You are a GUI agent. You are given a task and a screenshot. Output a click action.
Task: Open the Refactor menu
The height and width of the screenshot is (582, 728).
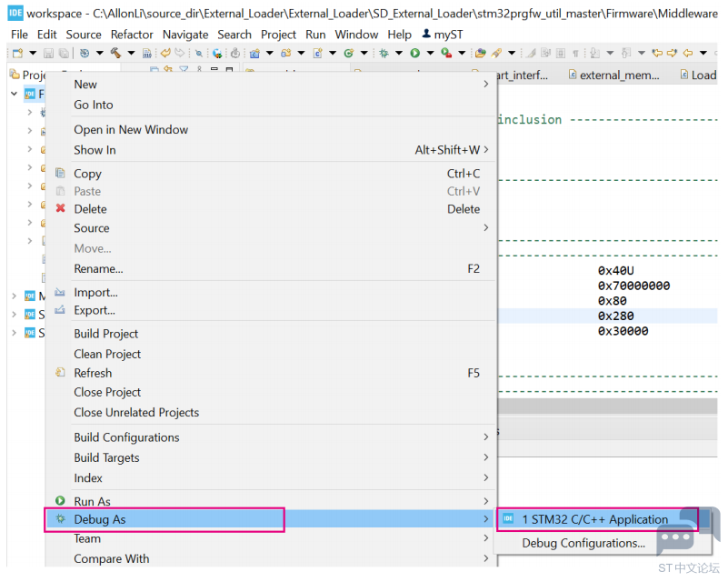(x=132, y=35)
